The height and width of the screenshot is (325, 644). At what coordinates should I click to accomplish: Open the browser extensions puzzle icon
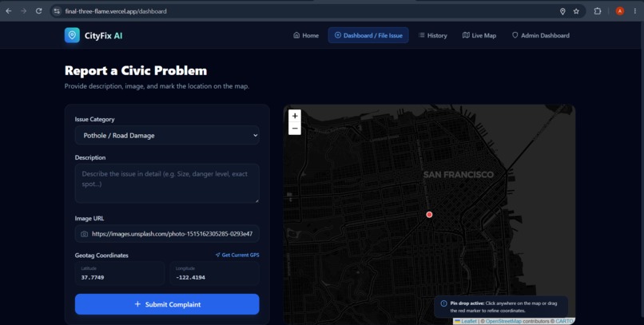click(x=598, y=11)
